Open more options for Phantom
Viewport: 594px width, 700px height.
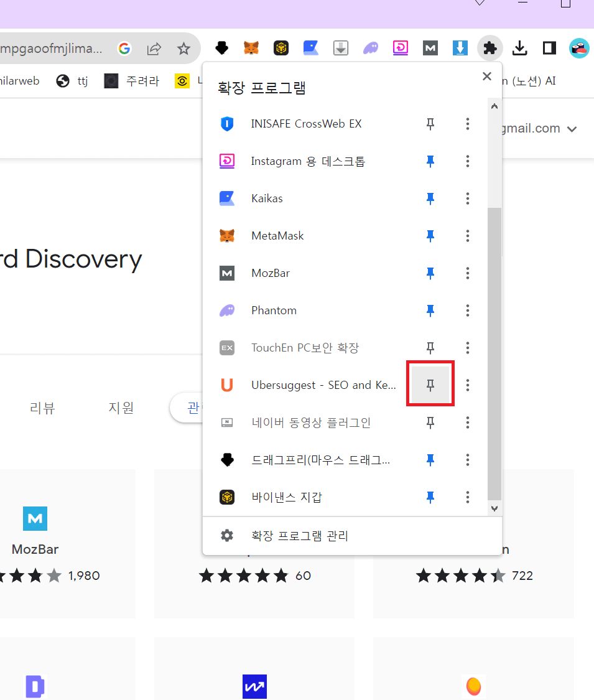[468, 310]
